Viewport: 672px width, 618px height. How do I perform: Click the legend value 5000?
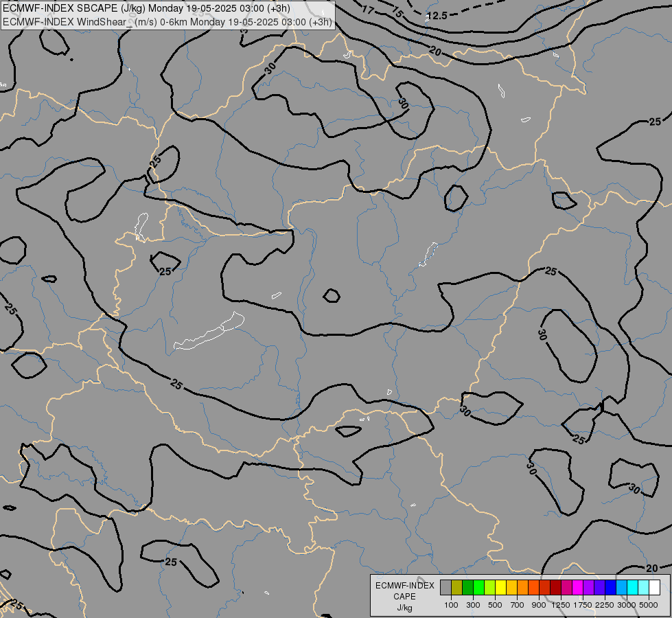[649, 605]
